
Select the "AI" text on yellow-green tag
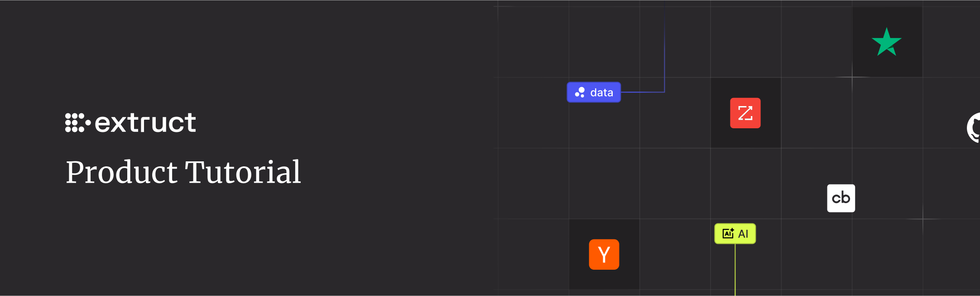743,234
